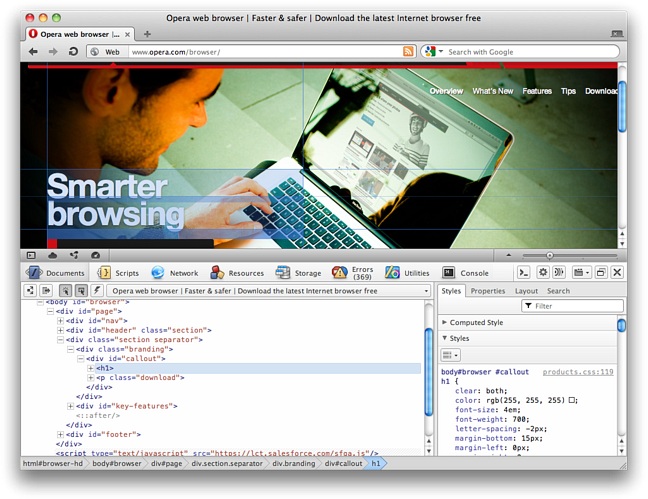This screenshot has height=499, width=648.
Task: Switch to the Properties tab
Action: 488,291
